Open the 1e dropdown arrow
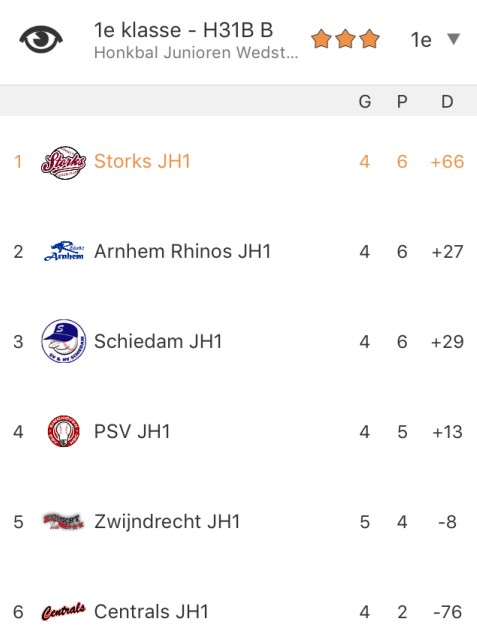The image size is (477, 644). tap(454, 39)
